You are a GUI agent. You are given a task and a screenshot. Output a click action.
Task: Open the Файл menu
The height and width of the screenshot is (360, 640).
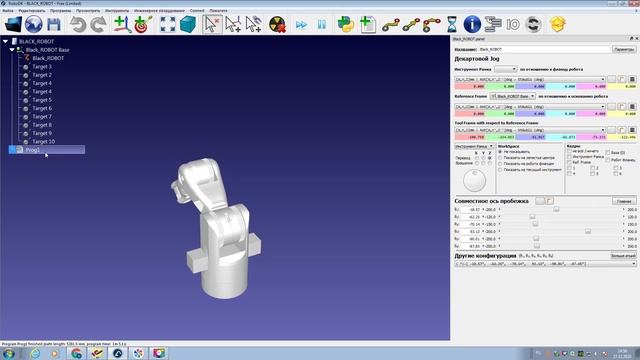pos(8,11)
